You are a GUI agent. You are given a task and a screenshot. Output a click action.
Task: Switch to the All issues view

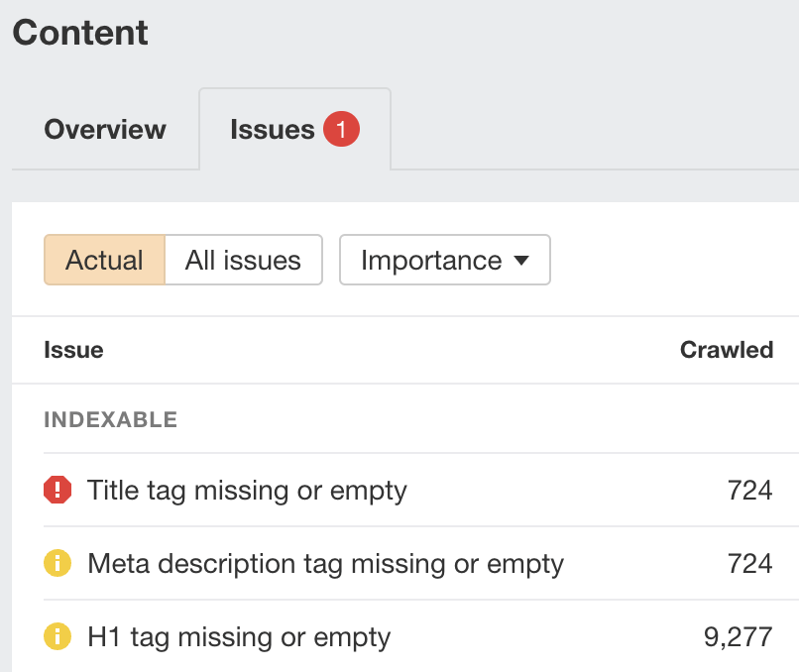point(242,260)
